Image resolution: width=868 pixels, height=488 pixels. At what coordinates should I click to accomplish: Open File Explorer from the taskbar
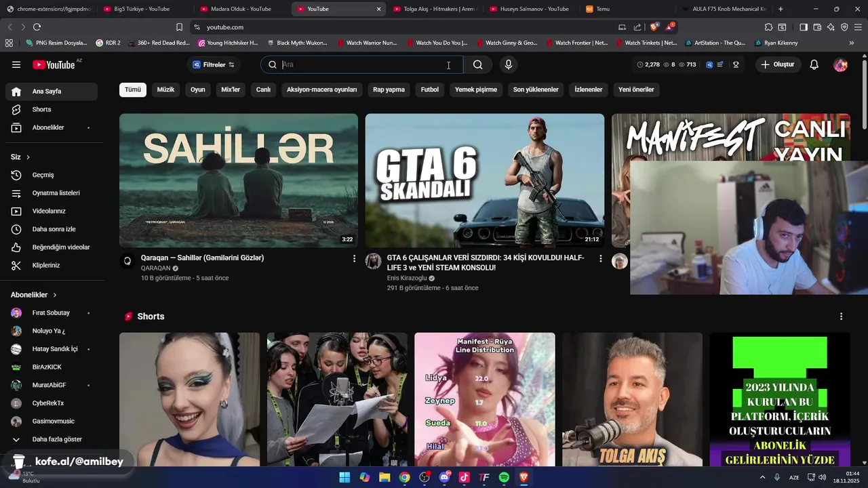pyautogui.click(x=384, y=477)
